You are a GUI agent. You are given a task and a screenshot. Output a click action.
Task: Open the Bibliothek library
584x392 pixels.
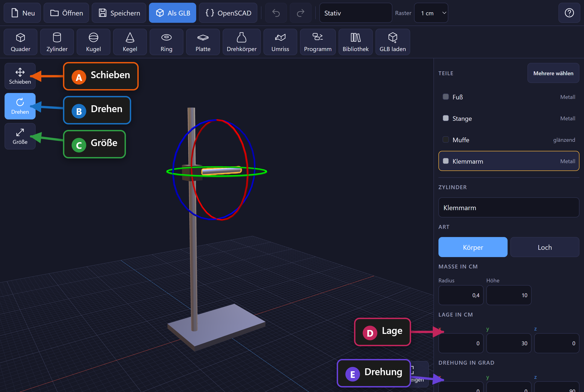click(356, 42)
